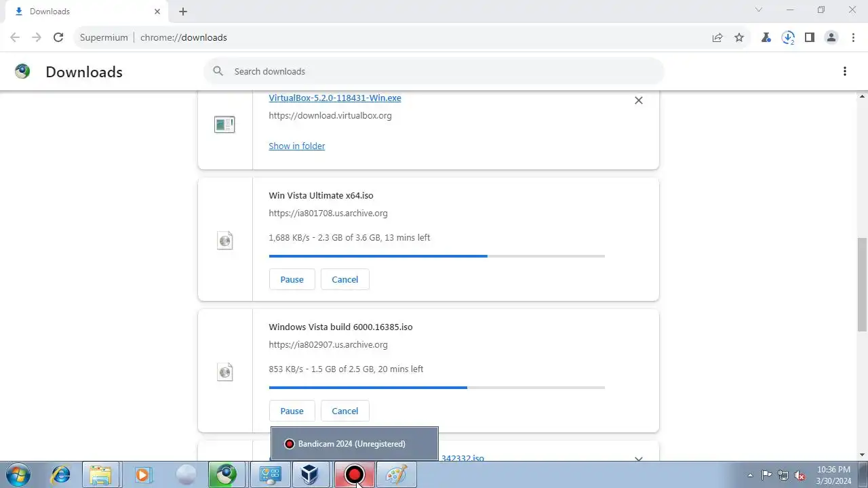The image size is (868, 488).
Task: Open the tab search chevron dropdown
Action: [x=759, y=10]
